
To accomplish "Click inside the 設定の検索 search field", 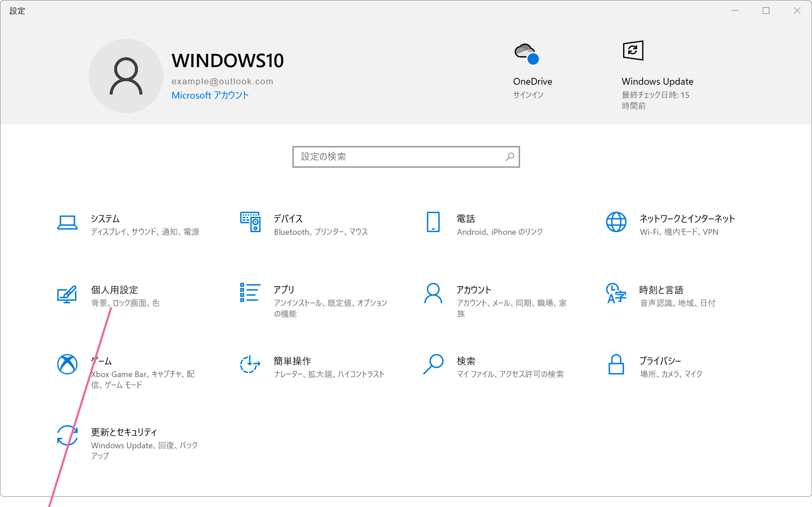I will [x=406, y=157].
